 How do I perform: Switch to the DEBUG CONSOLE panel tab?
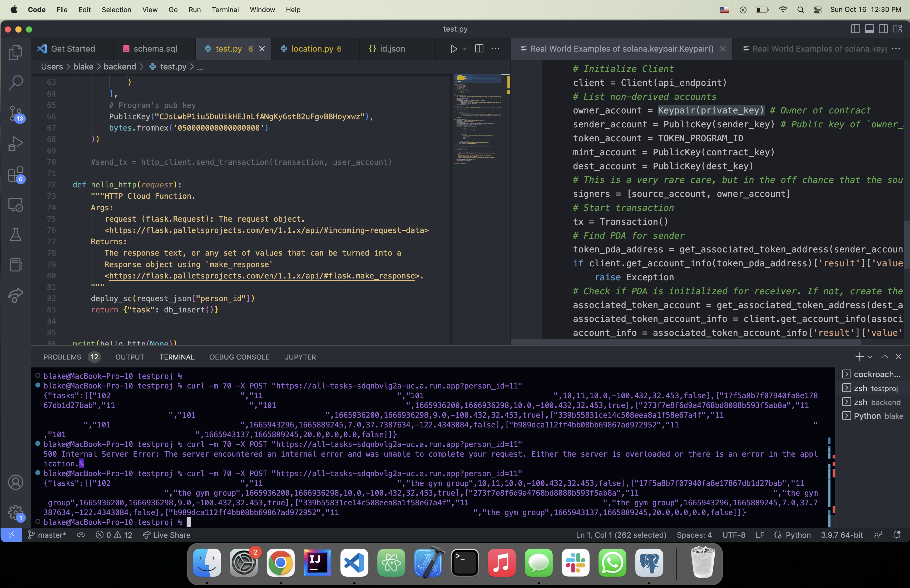pyautogui.click(x=239, y=357)
